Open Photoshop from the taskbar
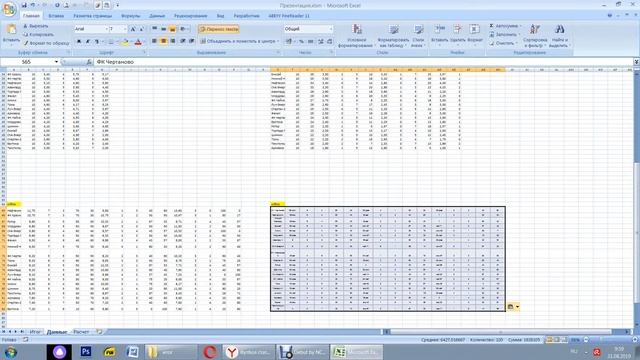The width and height of the screenshot is (640, 360). pos(86,351)
